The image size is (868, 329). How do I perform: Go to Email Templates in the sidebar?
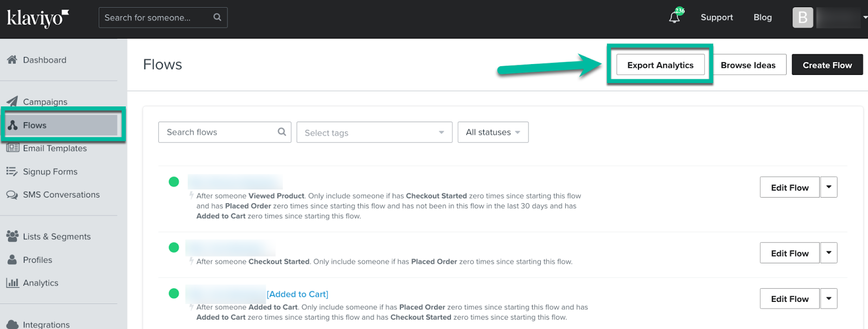pos(54,148)
